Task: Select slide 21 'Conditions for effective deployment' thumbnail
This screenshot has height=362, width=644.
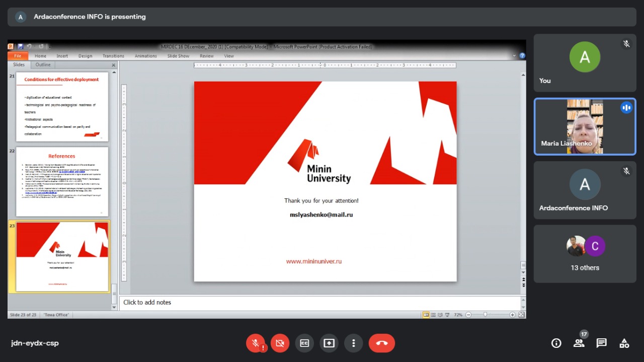Action: 62,107
